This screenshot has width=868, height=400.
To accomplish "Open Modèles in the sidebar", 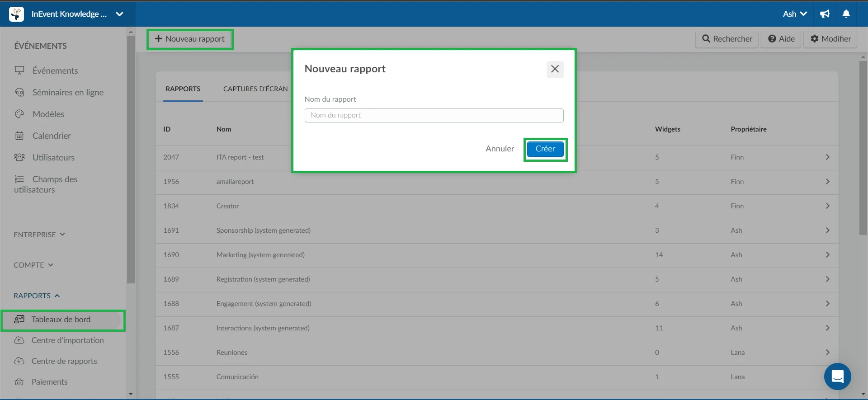I will pos(48,114).
